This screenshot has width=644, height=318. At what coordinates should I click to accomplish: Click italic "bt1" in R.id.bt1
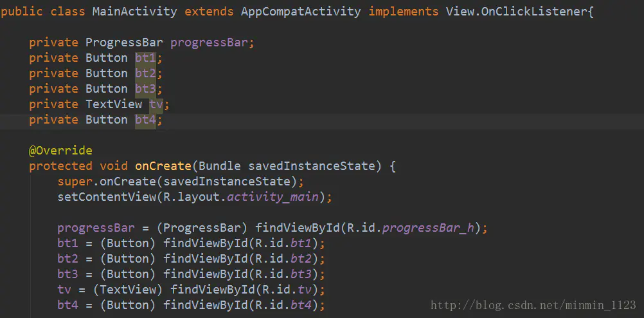pos(301,244)
